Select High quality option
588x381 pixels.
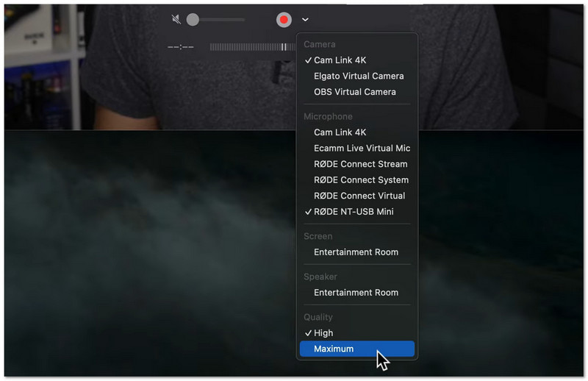coord(357,333)
